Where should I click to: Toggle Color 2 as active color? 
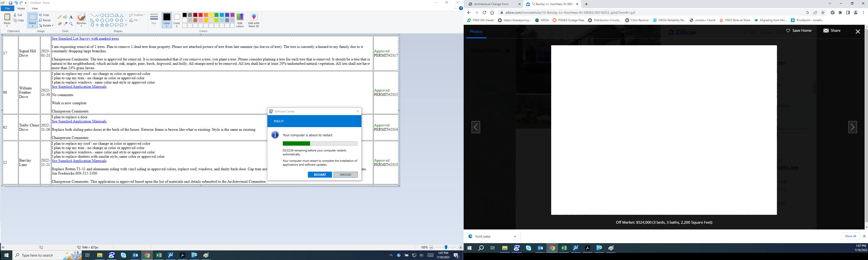click(x=177, y=20)
